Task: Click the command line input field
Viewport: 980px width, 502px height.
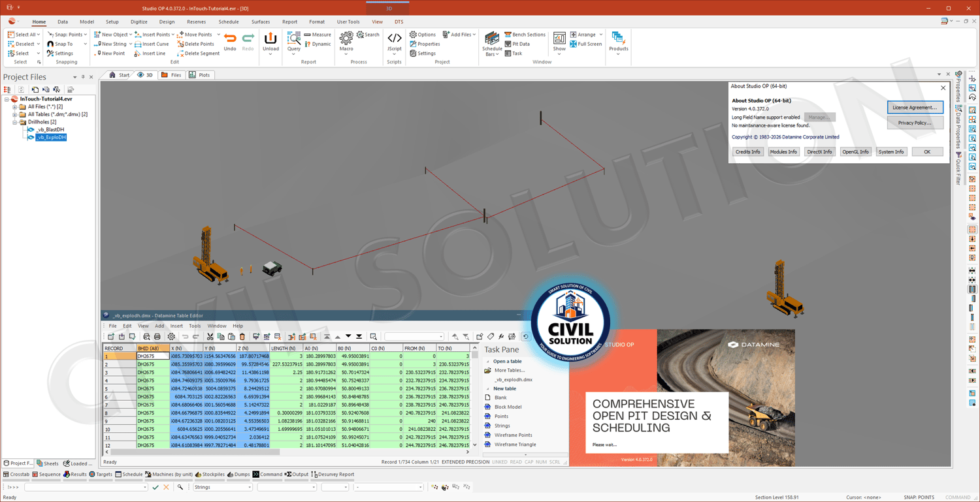Action: (x=85, y=488)
